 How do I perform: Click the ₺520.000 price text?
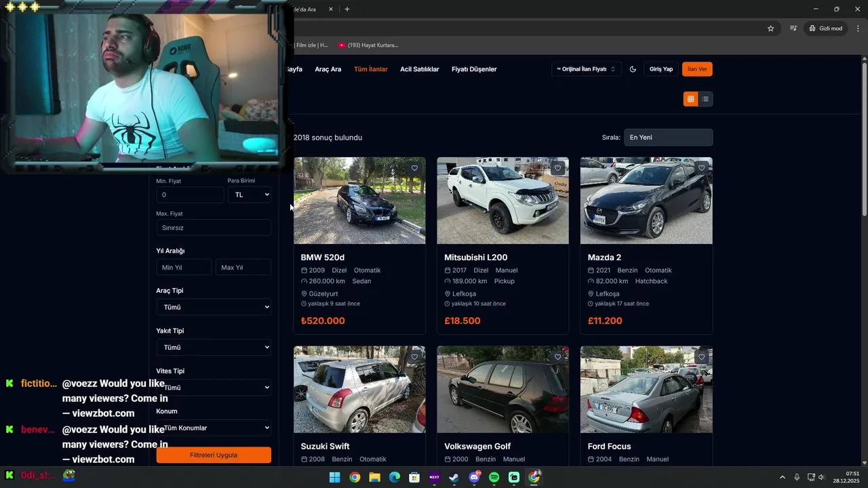pos(323,321)
